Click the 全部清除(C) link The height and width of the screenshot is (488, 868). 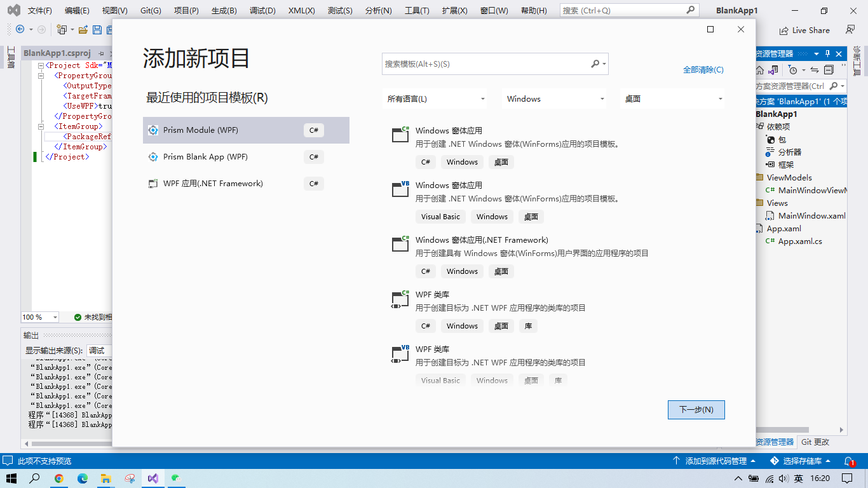(x=703, y=70)
